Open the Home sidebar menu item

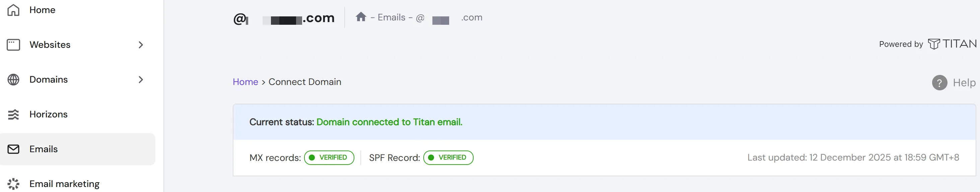(42, 10)
